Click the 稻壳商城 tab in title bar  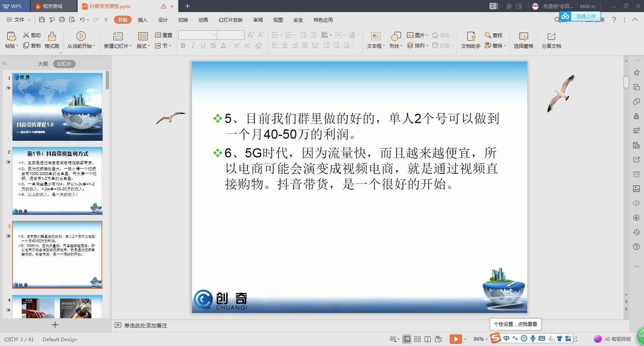click(53, 6)
